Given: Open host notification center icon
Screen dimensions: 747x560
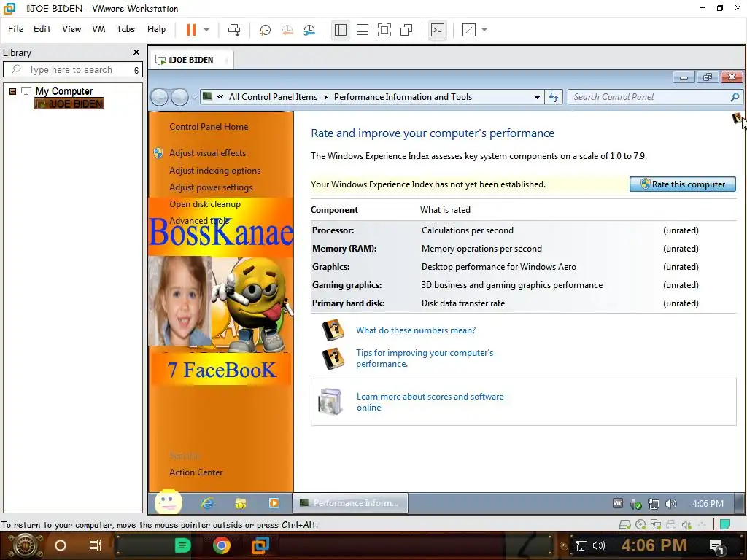Looking at the screenshot, I should click(x=717, y=545).
